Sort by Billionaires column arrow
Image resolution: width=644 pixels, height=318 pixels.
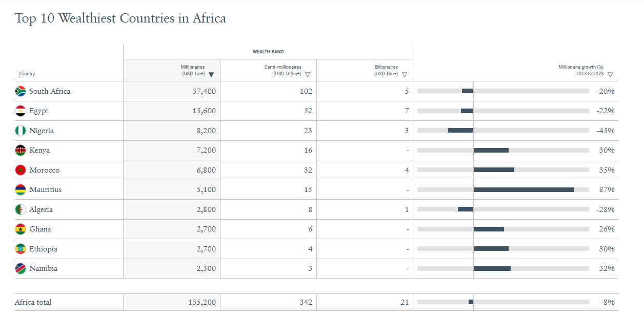pyautogui.click(x=405, y=75)
